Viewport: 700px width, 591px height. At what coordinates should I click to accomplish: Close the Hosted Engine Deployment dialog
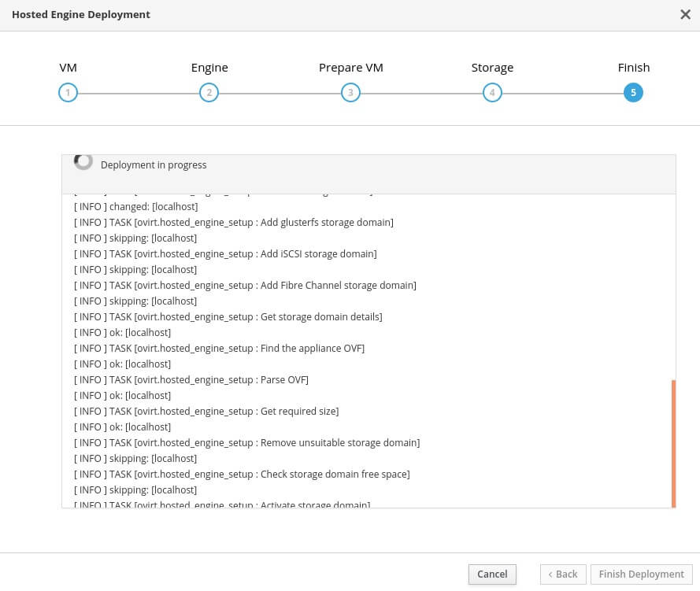685,14
